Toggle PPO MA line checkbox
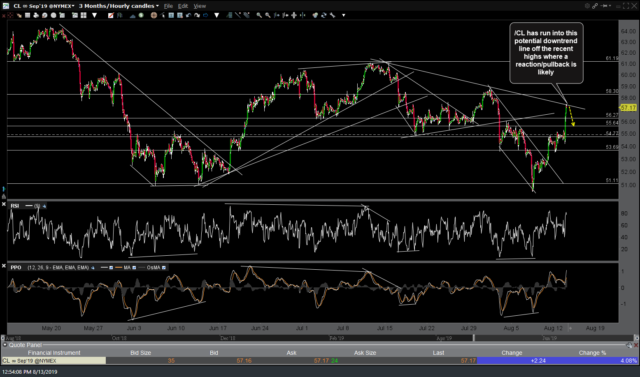The image size is (640, 377). (x=134, y=268)
